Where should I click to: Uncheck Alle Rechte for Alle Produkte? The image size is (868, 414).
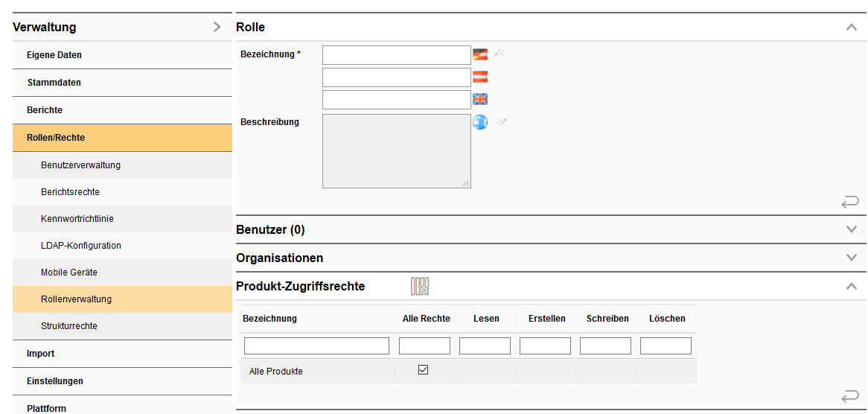[423, 370]
